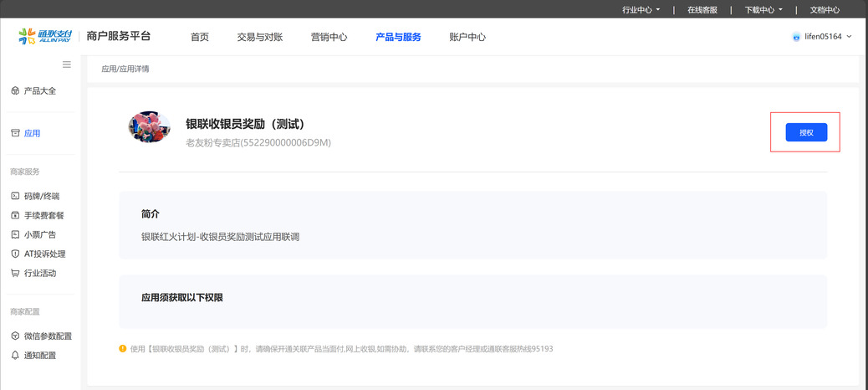Click the AT投诉处理 shield icon
Image resolution: width=868 pixels, height=390 pixels.
(x=16, y=254)
